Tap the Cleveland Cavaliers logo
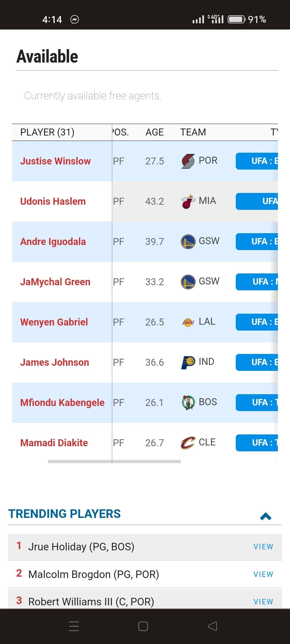Screen dimensions: 290x644 (x=188, y=443)
